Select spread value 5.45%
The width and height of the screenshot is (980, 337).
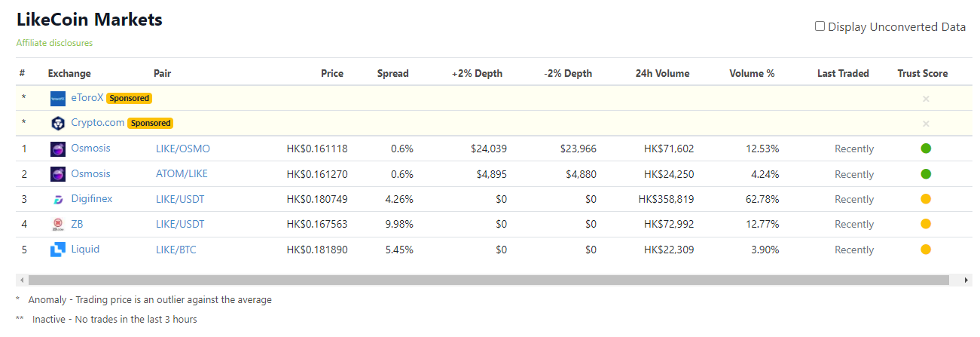(399, 250)
